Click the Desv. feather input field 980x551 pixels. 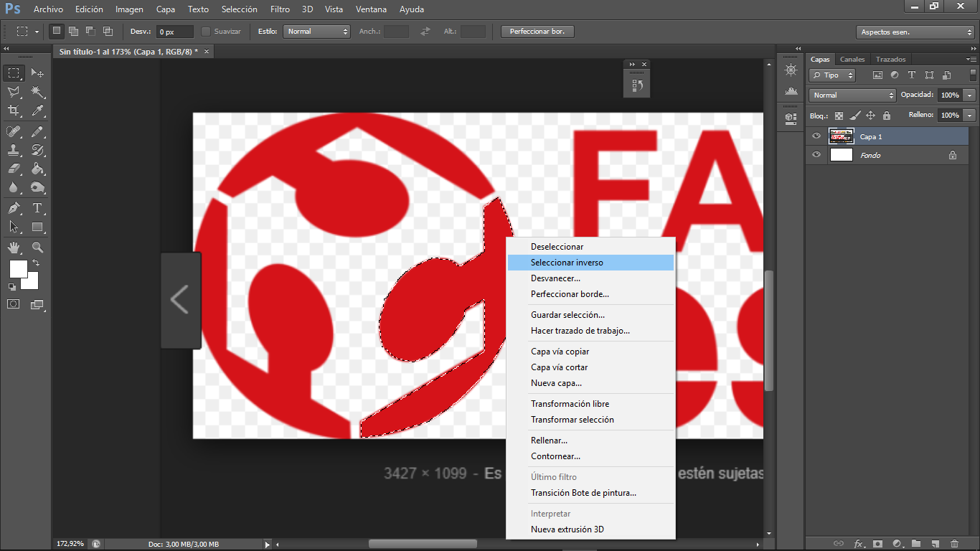(175, 32)
